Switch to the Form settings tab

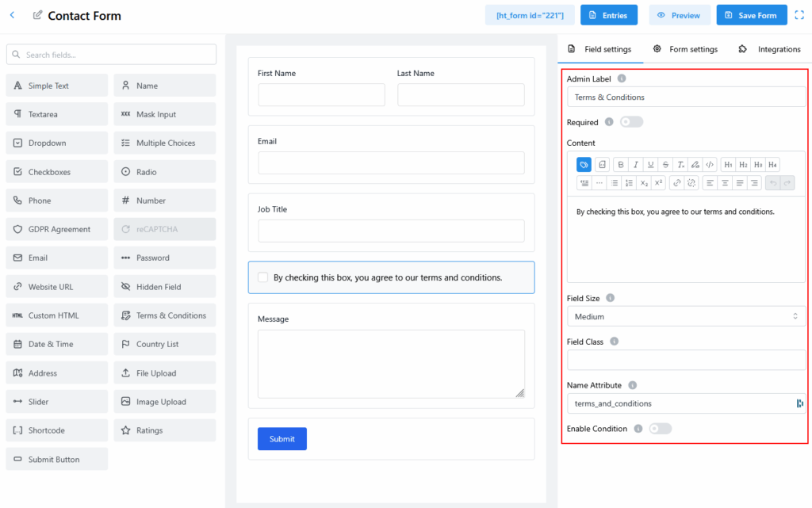pyautogui.click(x=685, y=49)
